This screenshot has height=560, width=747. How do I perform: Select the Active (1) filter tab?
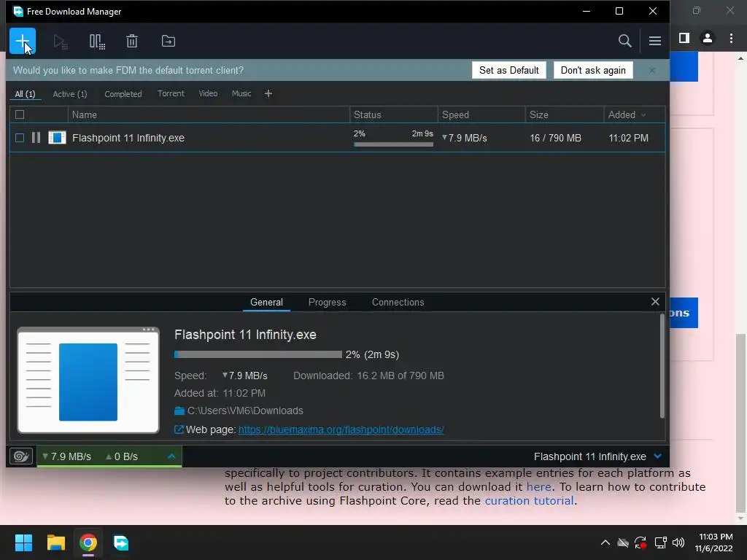(70, 94)
